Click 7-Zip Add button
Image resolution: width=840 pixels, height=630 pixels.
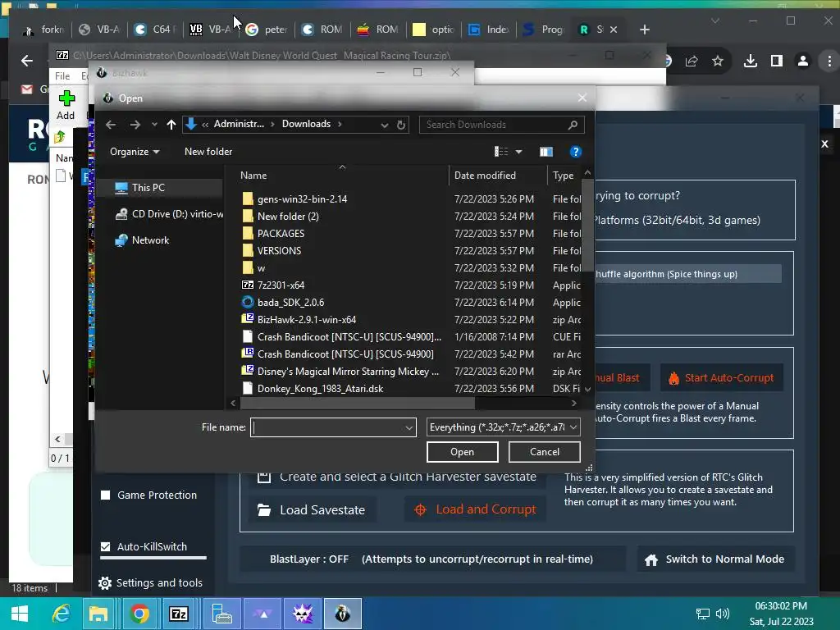coord(66,105)
